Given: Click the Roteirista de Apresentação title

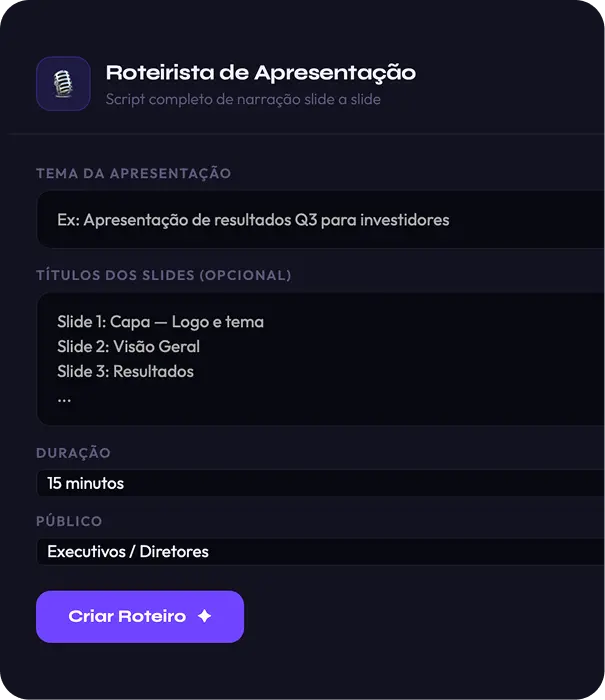Looking at the screenshot, I should tap(261, 73).
